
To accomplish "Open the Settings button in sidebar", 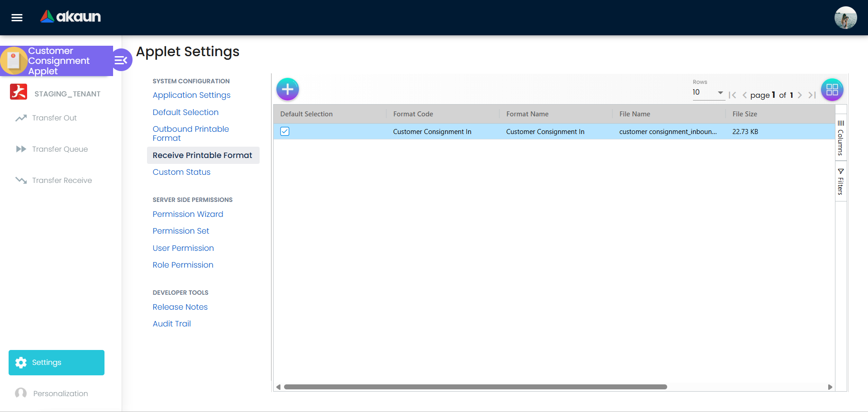I will pyautogui.click(x=56, y=362).
